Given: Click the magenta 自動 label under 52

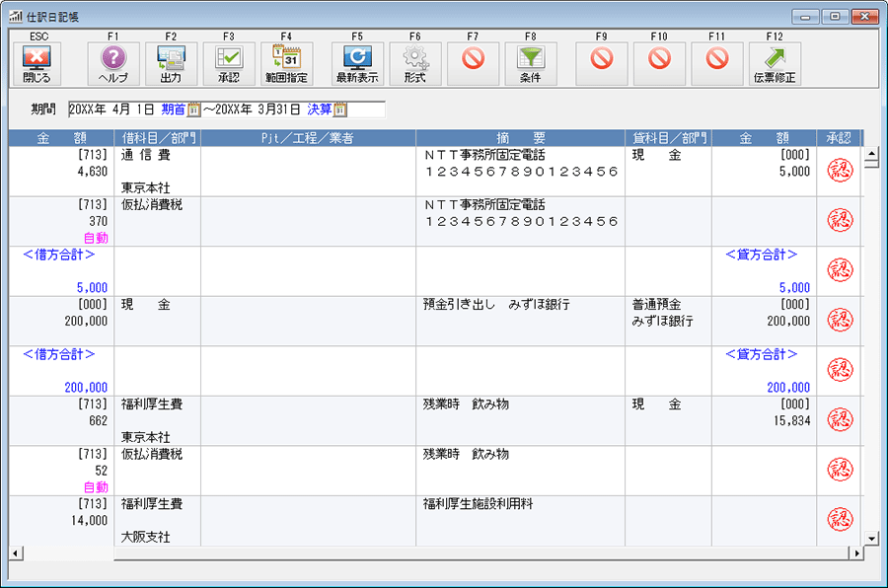Looking at the screenshot, I should (x=96, y=487).
